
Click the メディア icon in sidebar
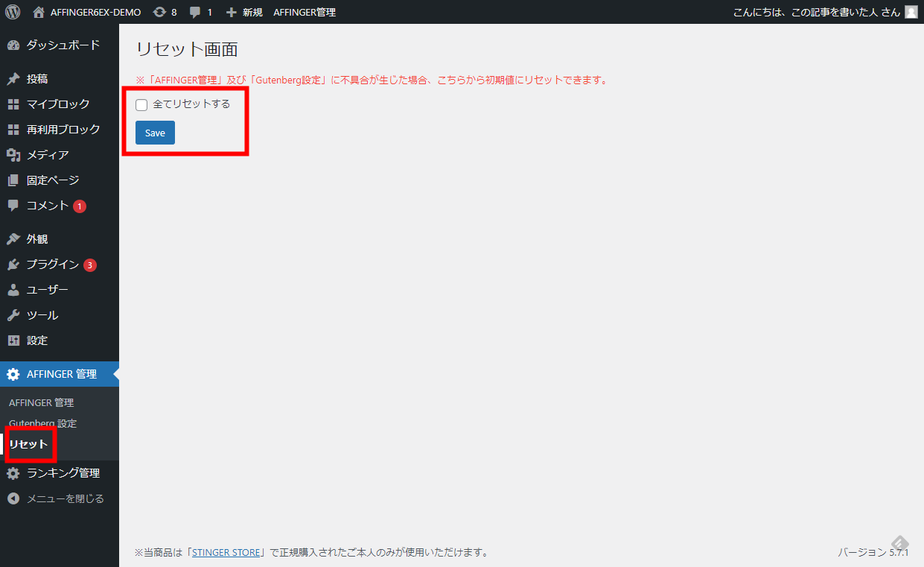13,155
